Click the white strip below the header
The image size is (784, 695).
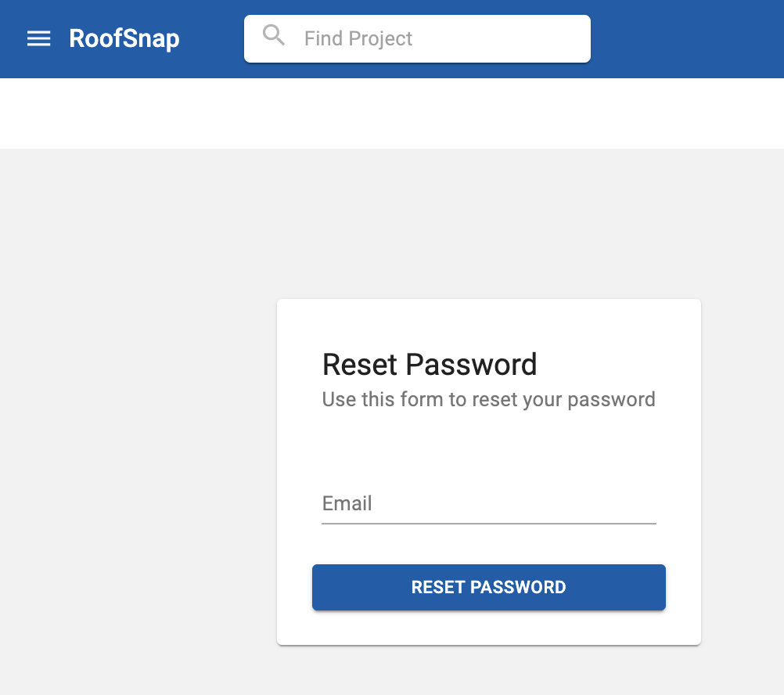point(392,113)
